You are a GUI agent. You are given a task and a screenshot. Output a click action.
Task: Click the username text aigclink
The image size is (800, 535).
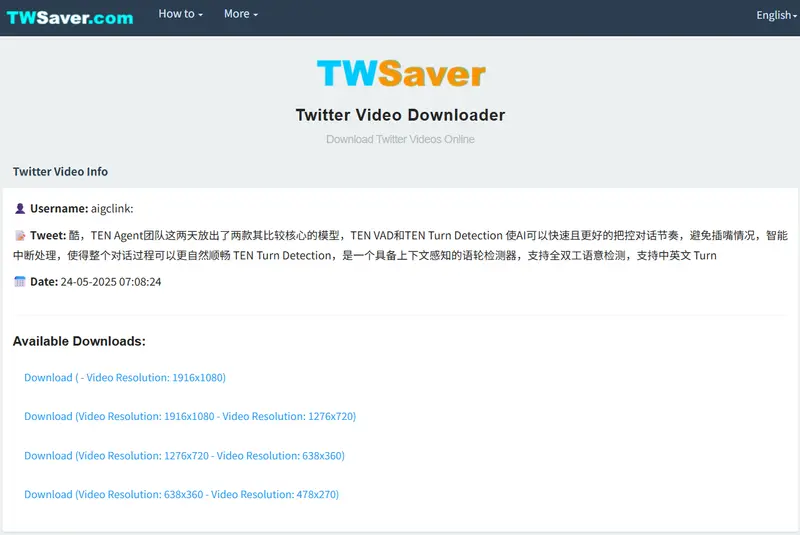[x=112, y=209]
